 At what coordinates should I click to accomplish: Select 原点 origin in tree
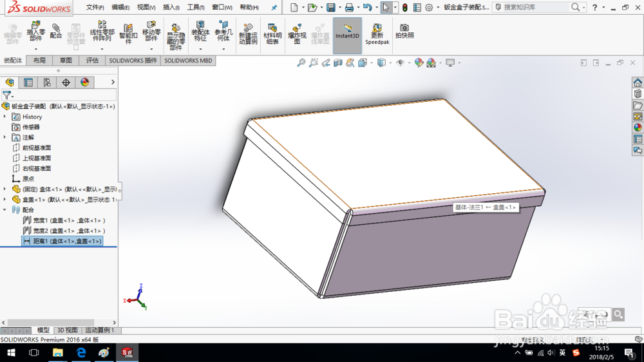(x=23, y=178)
